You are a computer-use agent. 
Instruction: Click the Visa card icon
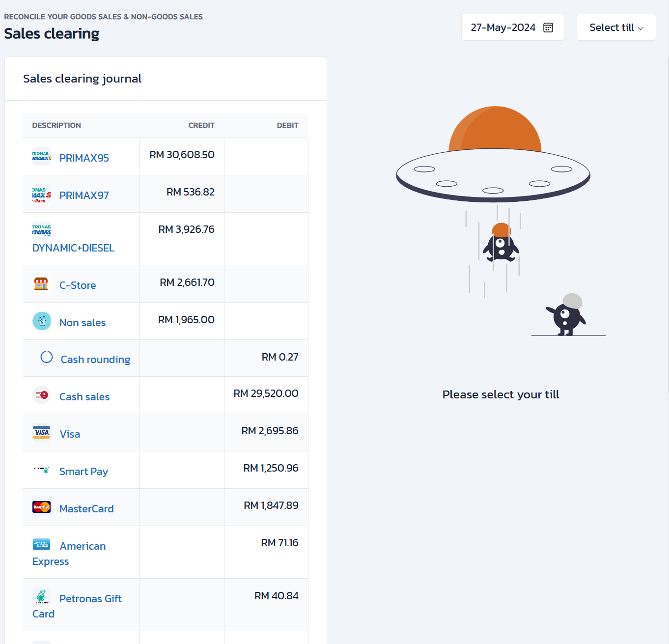click(x=41, y=432)
